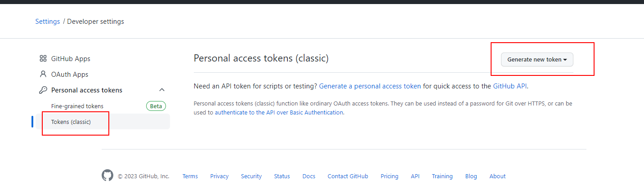Viewport: 644px width, 189px height.
Task: Open the Terms footer link
Action: [190, 176]
